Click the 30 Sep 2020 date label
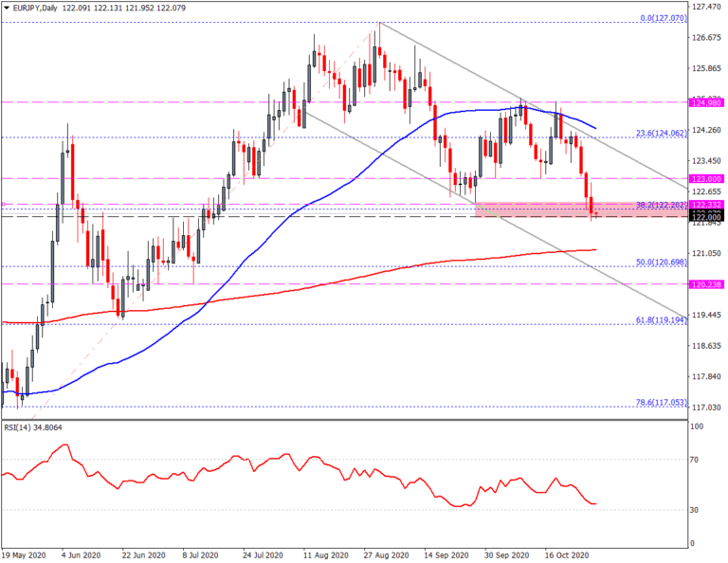The image size is (728, 563). 507,555
